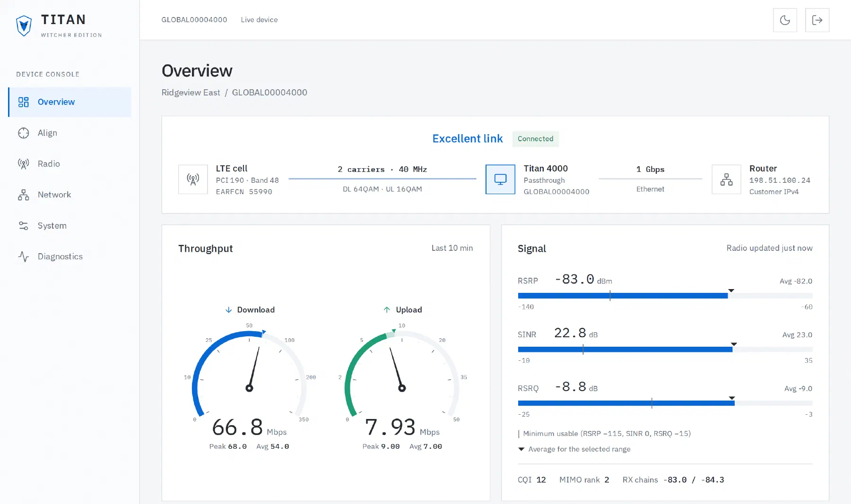Click the GLOBAL00004000 device ID in header
851x504 pixels.
pyautogui.click(x=194, y=20)
